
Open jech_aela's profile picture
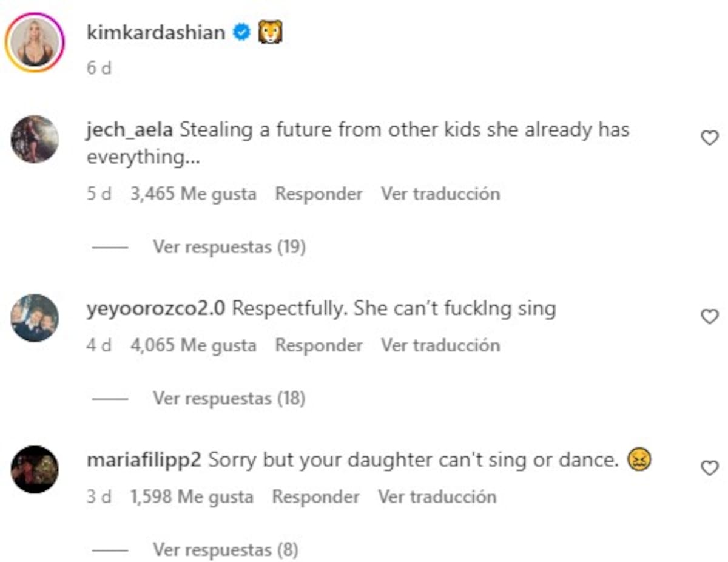[35, 138]
